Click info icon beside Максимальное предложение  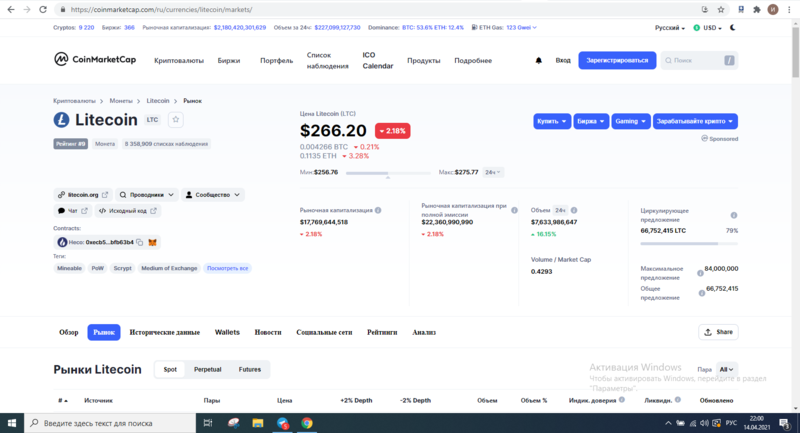(701, 273)
